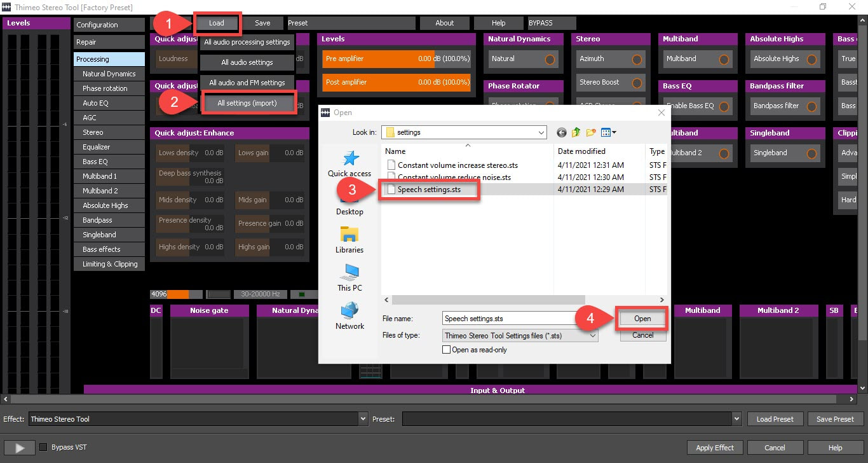Image resolution: width=868 pixels, height=463 pixels.
Task: Click Load Preset button
Action: click(x=775, y=419)
